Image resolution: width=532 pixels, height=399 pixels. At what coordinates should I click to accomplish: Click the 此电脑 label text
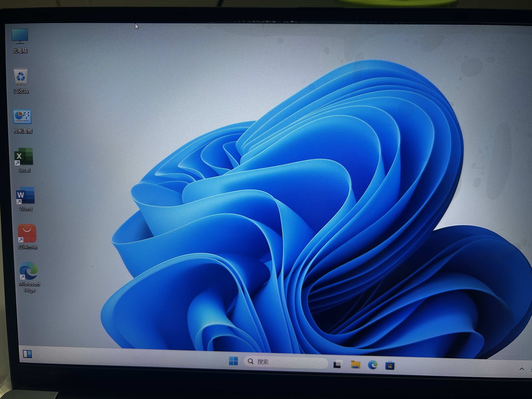20,51
